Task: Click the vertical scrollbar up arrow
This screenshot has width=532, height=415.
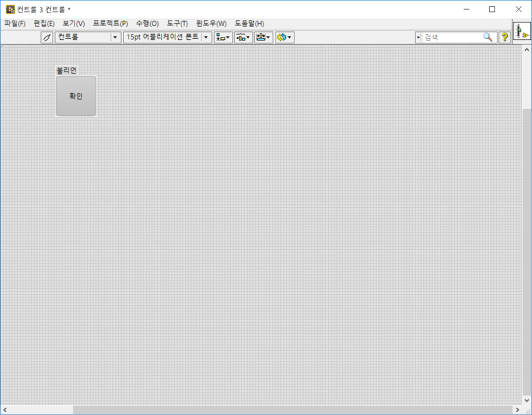Action: point(526,49)
